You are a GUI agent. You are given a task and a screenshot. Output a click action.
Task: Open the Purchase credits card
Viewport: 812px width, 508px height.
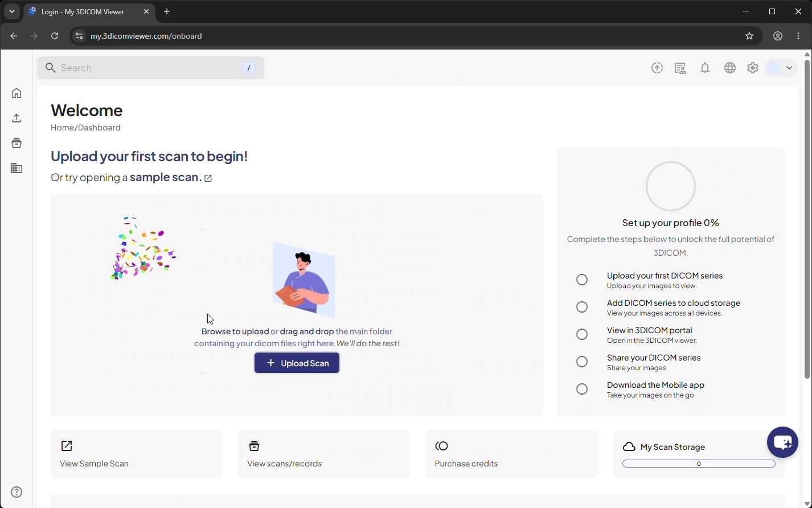click(511, 454)
